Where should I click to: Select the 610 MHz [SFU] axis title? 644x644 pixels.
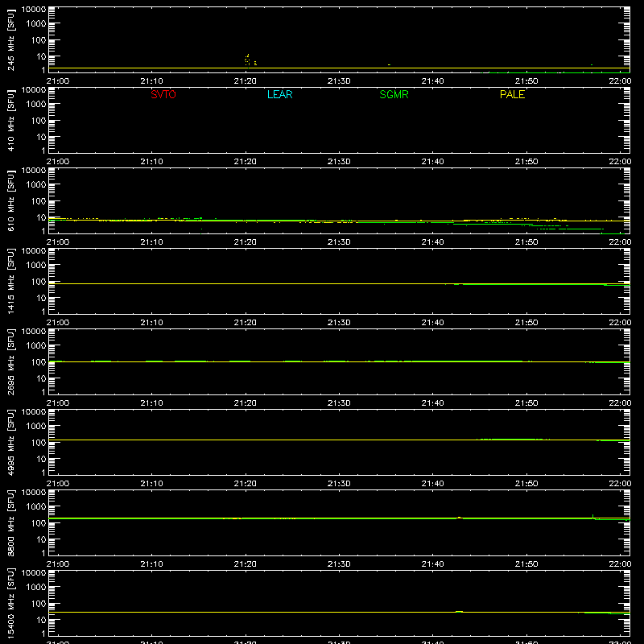pyautogui.click(x=10, y=201)
